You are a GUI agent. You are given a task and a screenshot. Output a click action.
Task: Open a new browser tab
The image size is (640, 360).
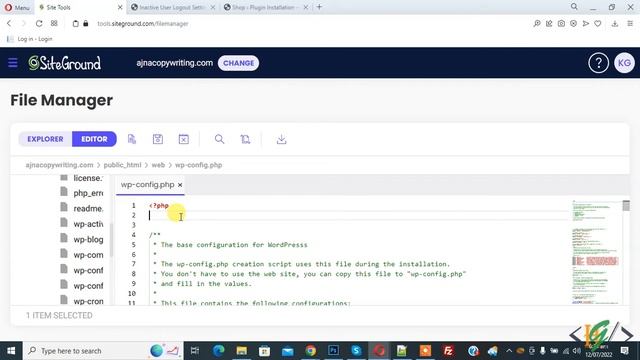(x=320, y=7)
